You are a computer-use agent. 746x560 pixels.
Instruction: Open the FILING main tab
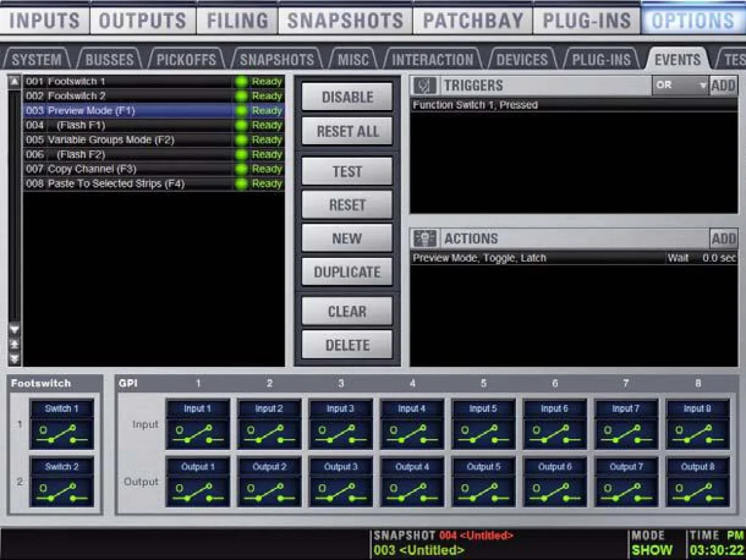[x=237, y=21]
